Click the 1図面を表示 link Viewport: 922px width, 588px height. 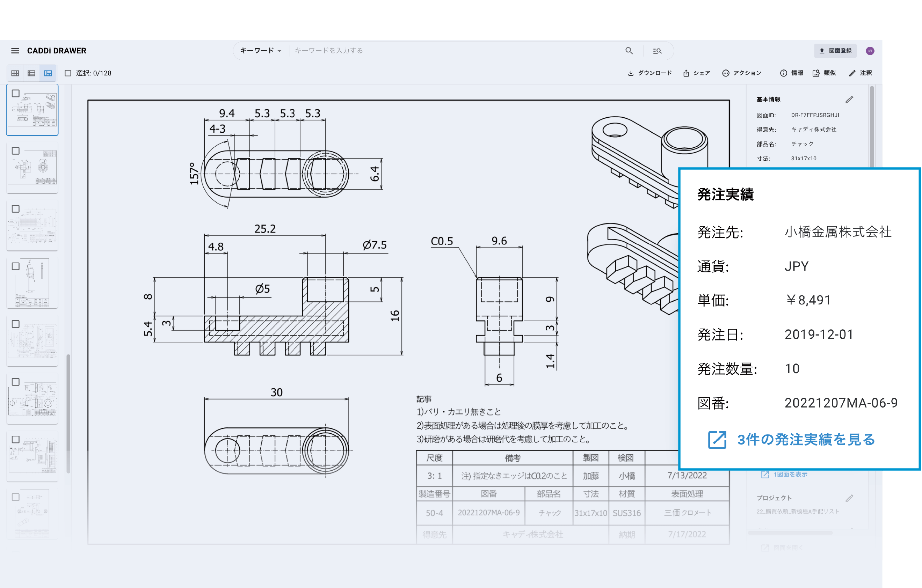click(x=790, y=475)
